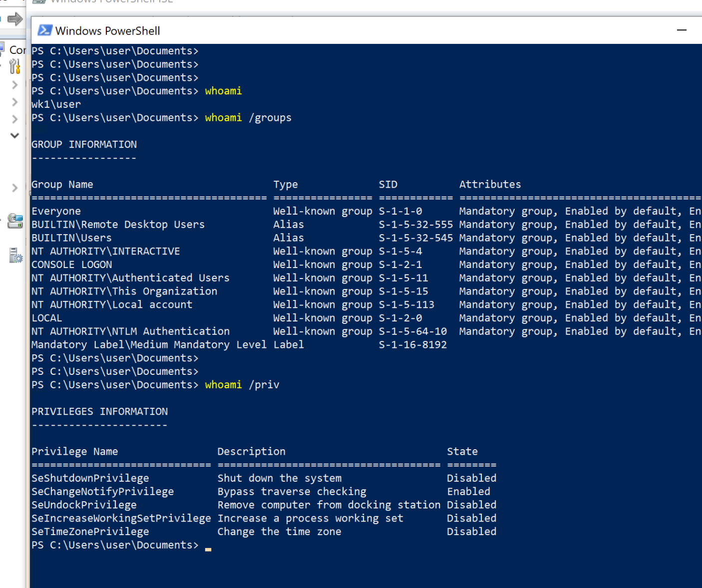Click the SeChangeNotifyPrivilege row name
This screenshot has width=702, height=588.
pos(102,492)
